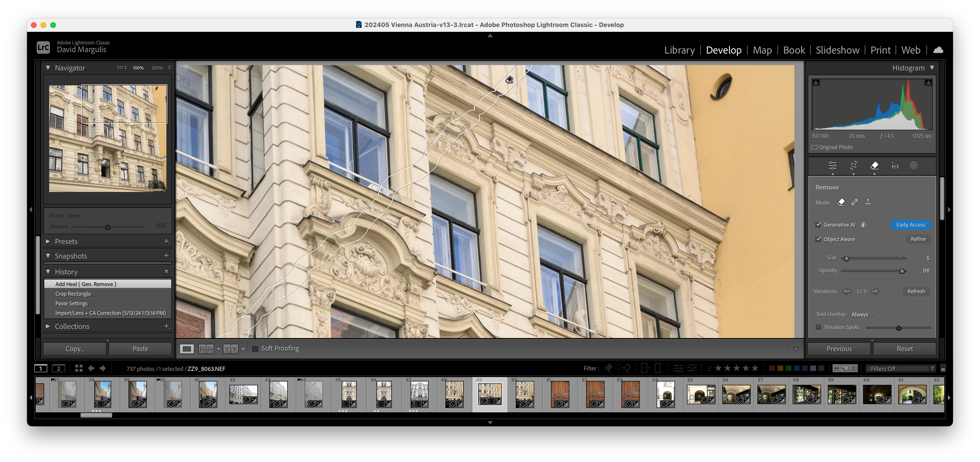Select the Crop tool icon
The image size is (980, 462).
coord(853,166)
